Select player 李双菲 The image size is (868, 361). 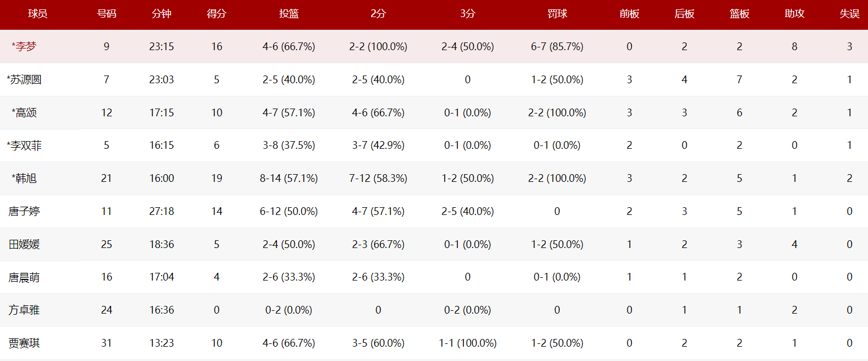coord(25,146)
